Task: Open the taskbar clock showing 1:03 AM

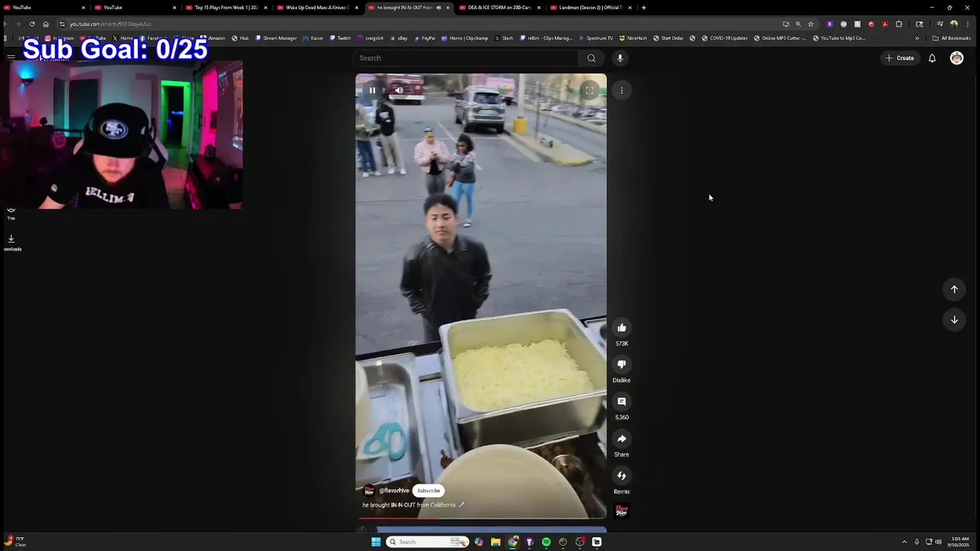Action: click(959, 542)
